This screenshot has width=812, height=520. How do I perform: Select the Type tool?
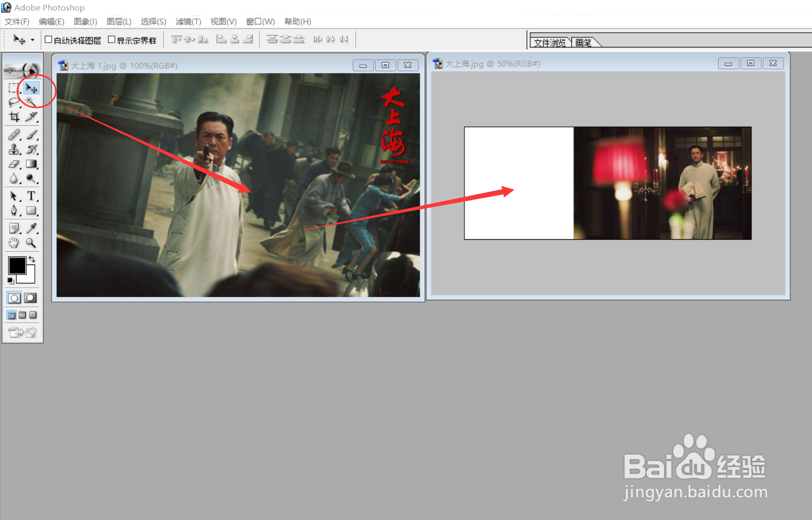click(31, 197)
